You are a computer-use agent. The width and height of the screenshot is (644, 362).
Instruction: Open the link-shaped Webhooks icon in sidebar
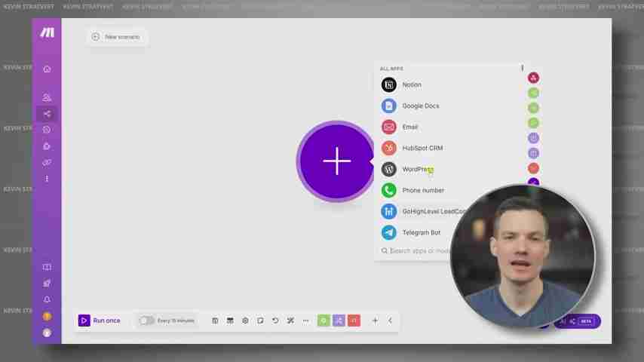(47, 163)
